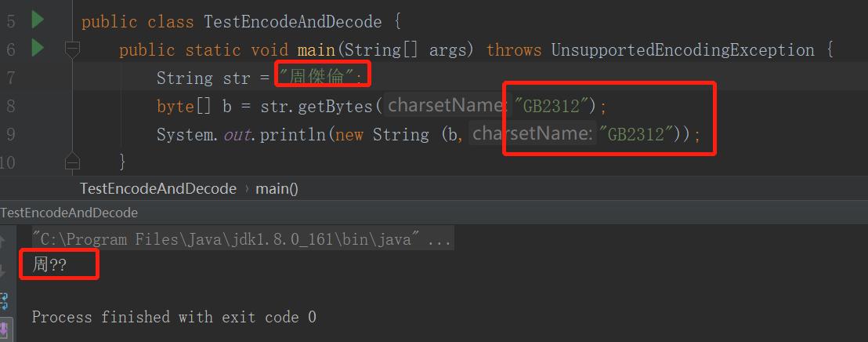Viewport: 868px width, 342px height.
Task: Place the cursor in the "周傑倫" string literal
Action: click(321, 78)
